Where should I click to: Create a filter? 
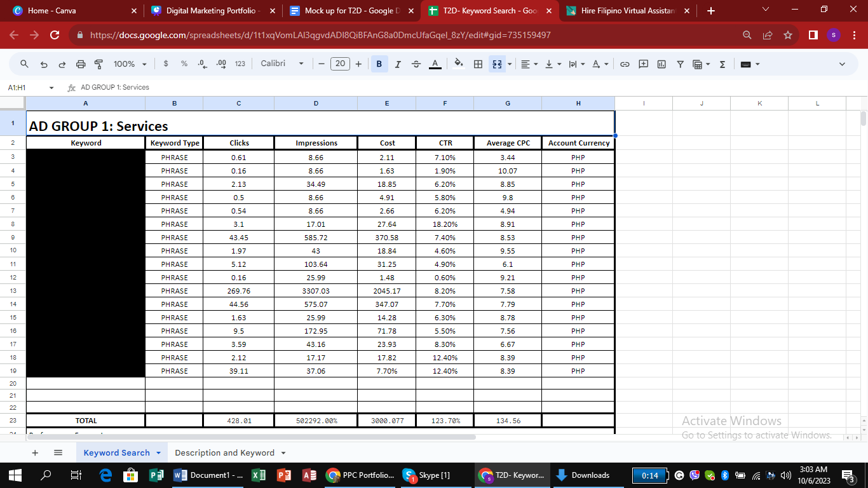click(680, 64)
